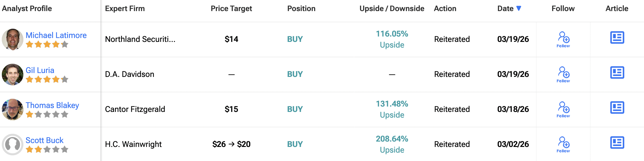The height and width of the screenshot is (161, 644).
Task: Open Gil Luria's article icon
Action: point(617,73)
